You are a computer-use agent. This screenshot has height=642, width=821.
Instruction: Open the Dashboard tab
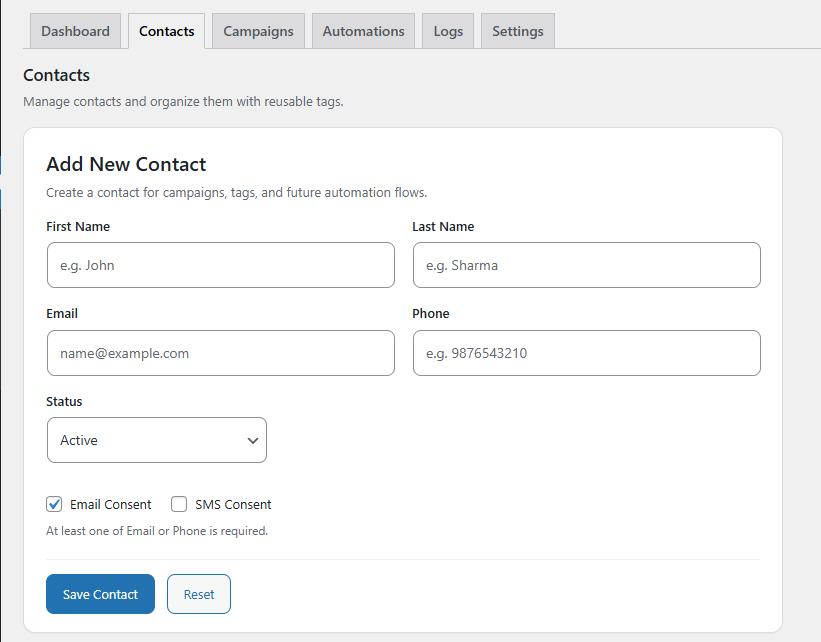click(76, 31)
